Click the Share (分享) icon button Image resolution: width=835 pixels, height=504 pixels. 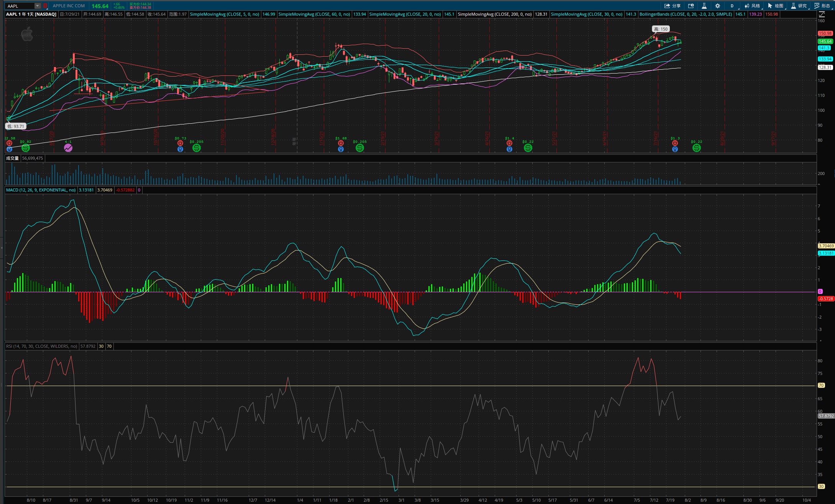(672, 6)
